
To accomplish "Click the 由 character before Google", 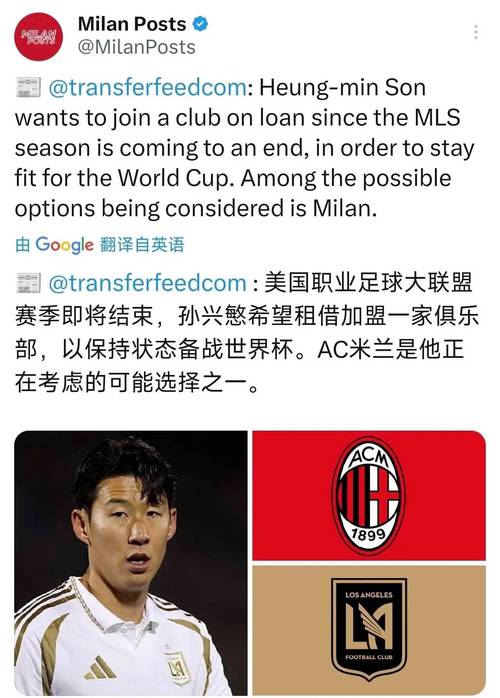I will coord(23,244).
